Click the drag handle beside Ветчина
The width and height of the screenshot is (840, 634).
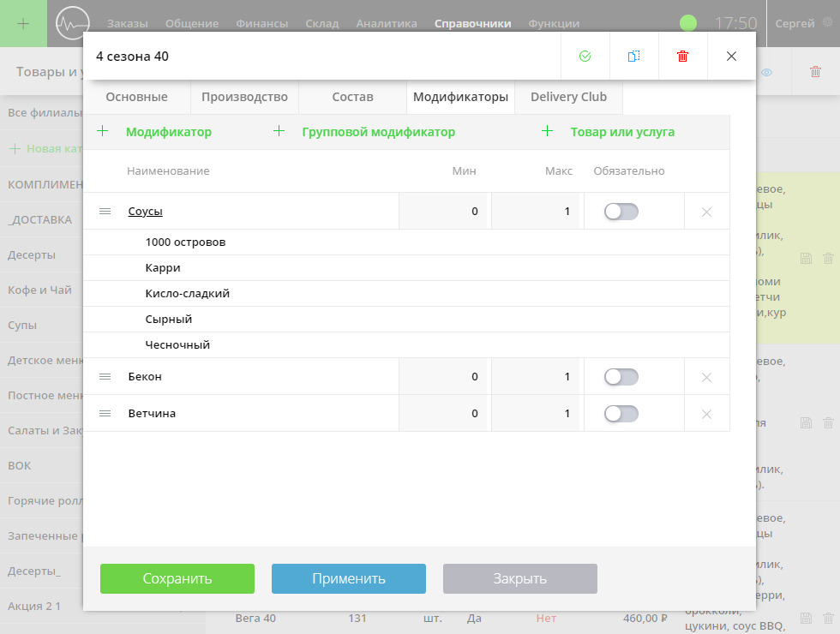(105, 414)
